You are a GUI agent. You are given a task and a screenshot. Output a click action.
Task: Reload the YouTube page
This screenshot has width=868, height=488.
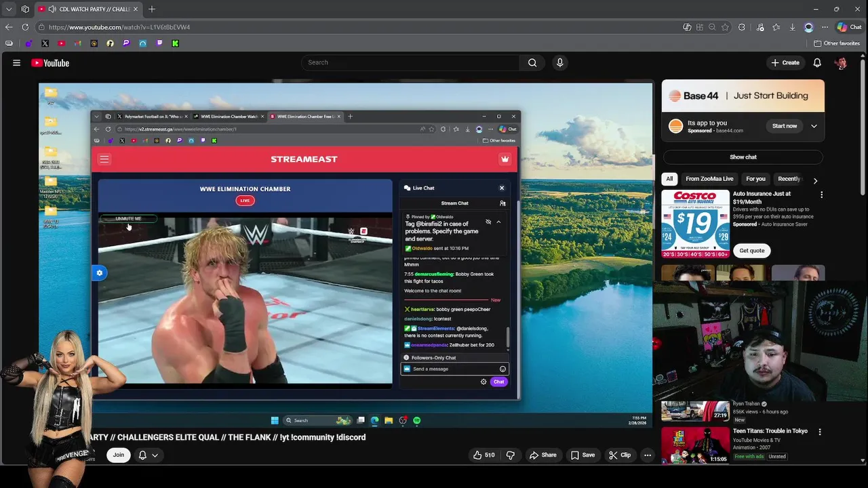coord(25,27)
